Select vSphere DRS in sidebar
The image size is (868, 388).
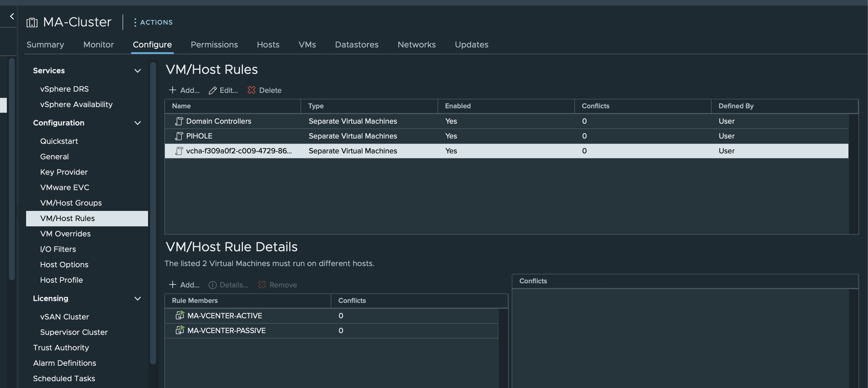pyautogui.click(x=64, y=89)
